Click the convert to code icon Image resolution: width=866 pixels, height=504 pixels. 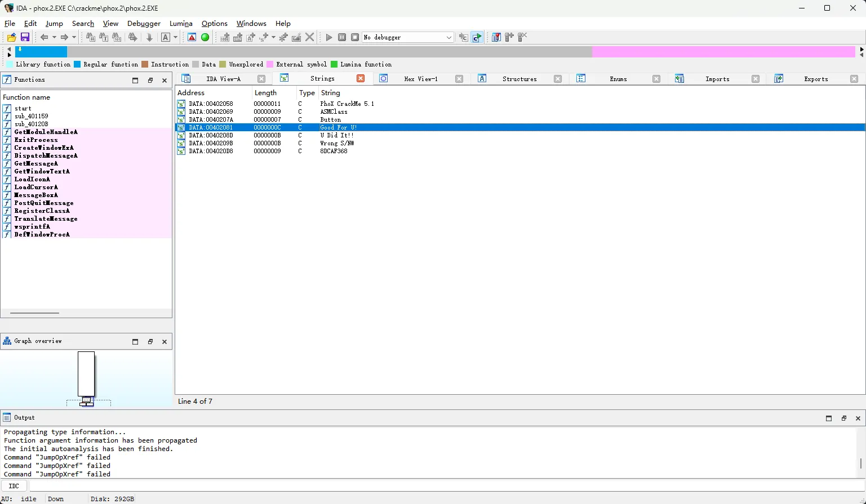(x=225, y=37)
